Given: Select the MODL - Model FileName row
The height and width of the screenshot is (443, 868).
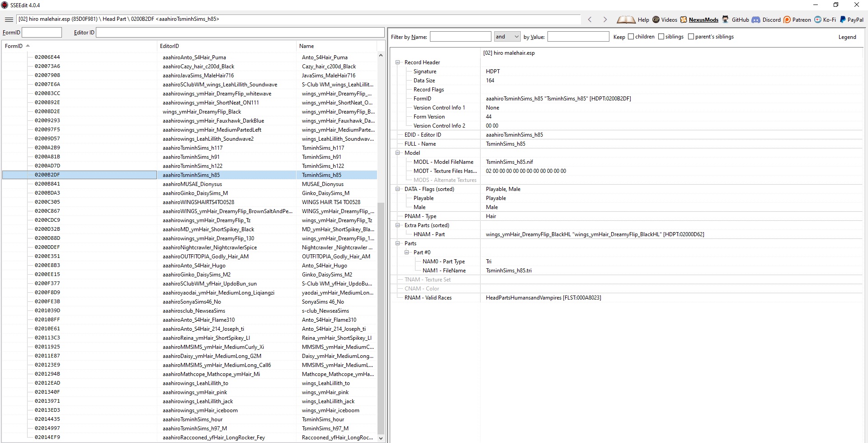Looking at the screenshot, I should [x=627, y=162].
